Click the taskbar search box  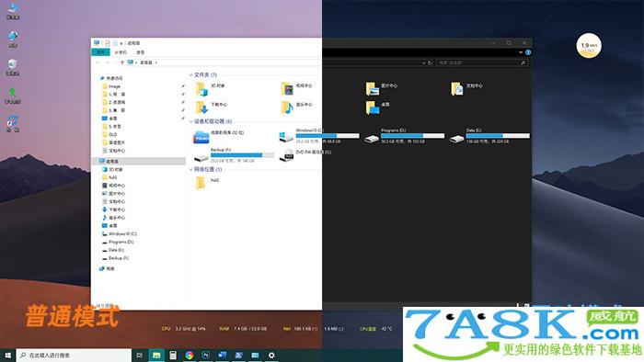75,355
